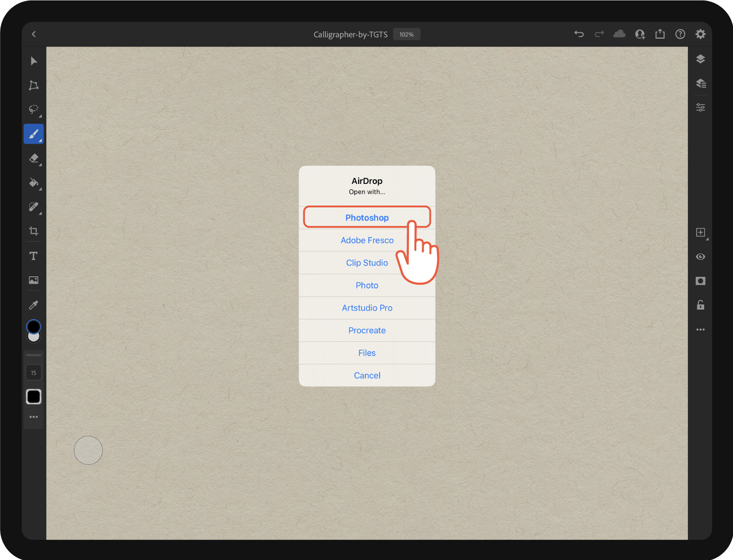The image size is (733, 560).
Task: Click the white background color chip
Action: coord(34,338)
